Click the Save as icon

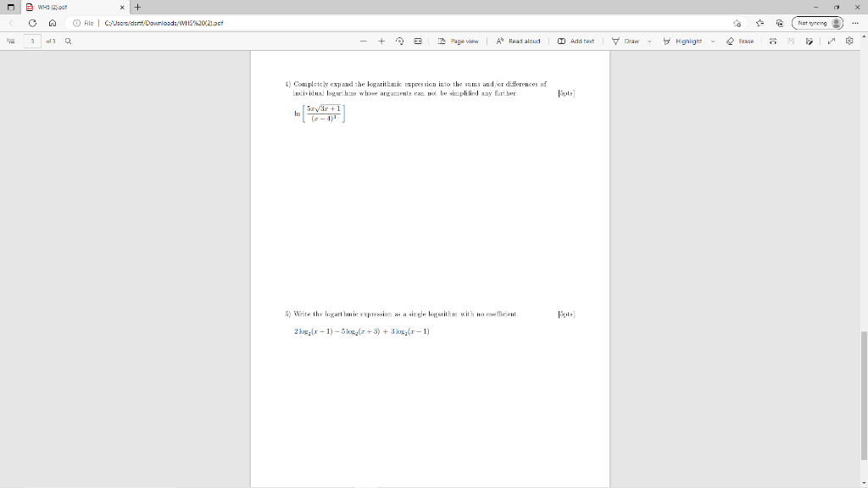point(810,41)
